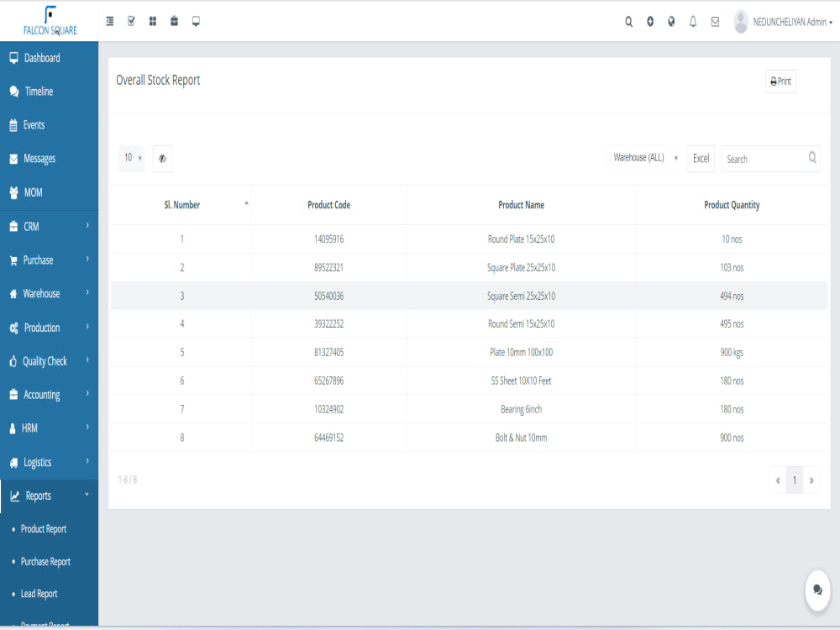Sort by Product Quantity column header

click(732, 205)
